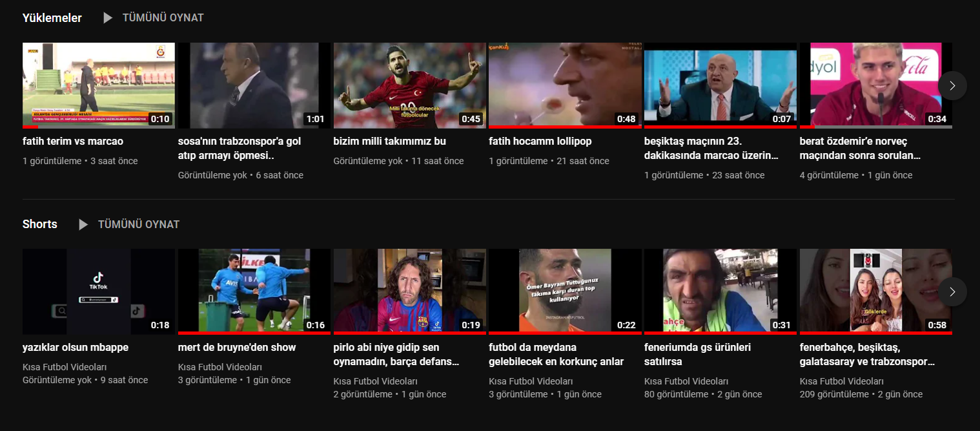Open the mert de bruyne'den show thumbnail

tap(254, 292)
